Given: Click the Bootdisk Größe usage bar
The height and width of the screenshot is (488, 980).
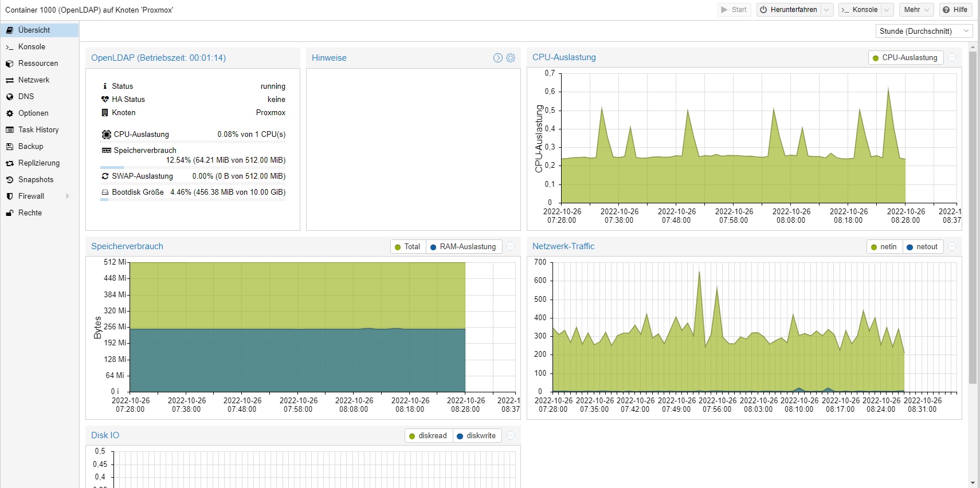Looking at the screenshot, I should pyautogui.click(x=193, y=199).
